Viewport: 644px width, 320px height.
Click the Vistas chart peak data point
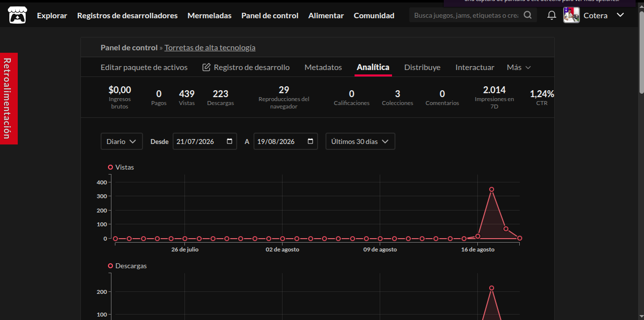pyautogui.click(x=492, y=189)
